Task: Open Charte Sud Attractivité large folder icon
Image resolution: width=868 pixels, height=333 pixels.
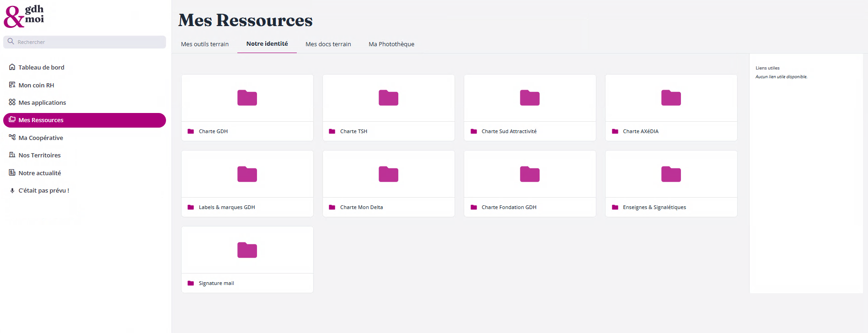Action: 530,98
